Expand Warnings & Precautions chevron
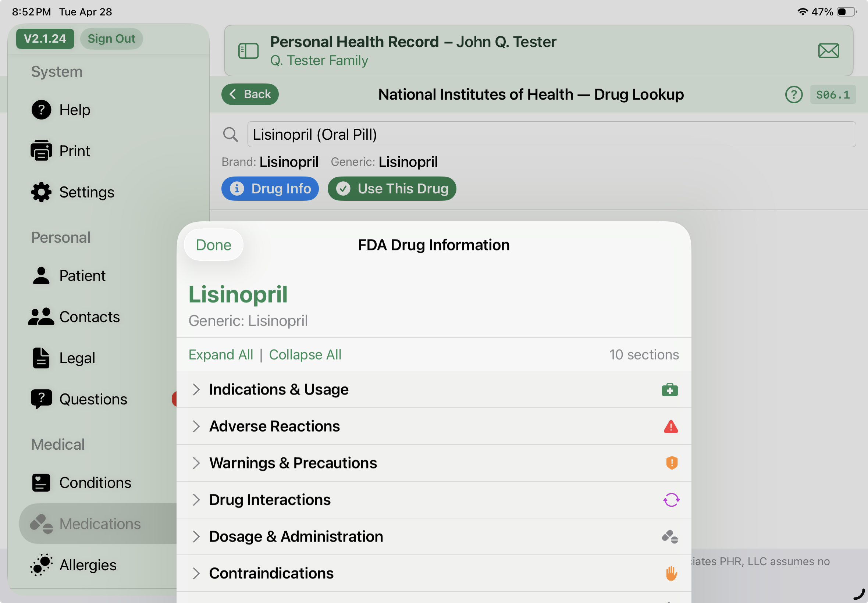 click(x=196, y=463)
